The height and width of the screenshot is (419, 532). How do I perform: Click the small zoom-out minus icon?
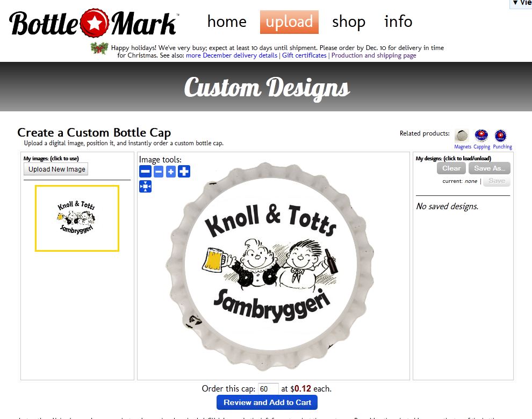(159, 172)
